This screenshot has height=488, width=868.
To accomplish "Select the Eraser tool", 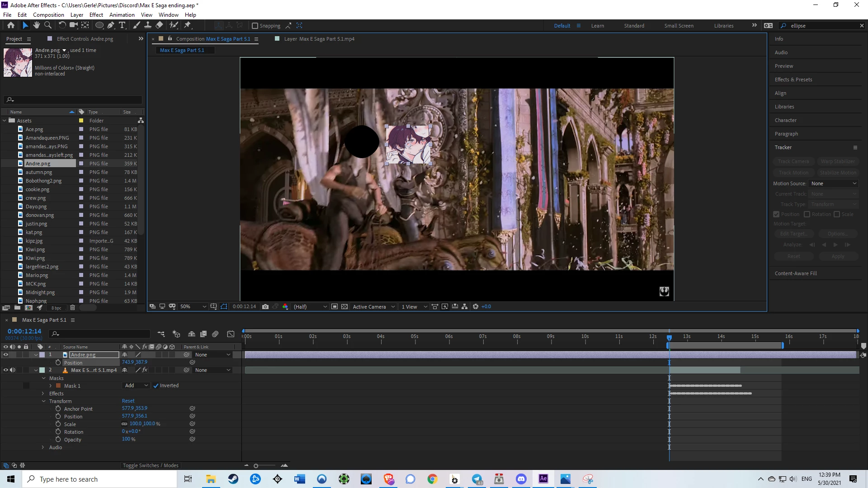I will (159, 25).
